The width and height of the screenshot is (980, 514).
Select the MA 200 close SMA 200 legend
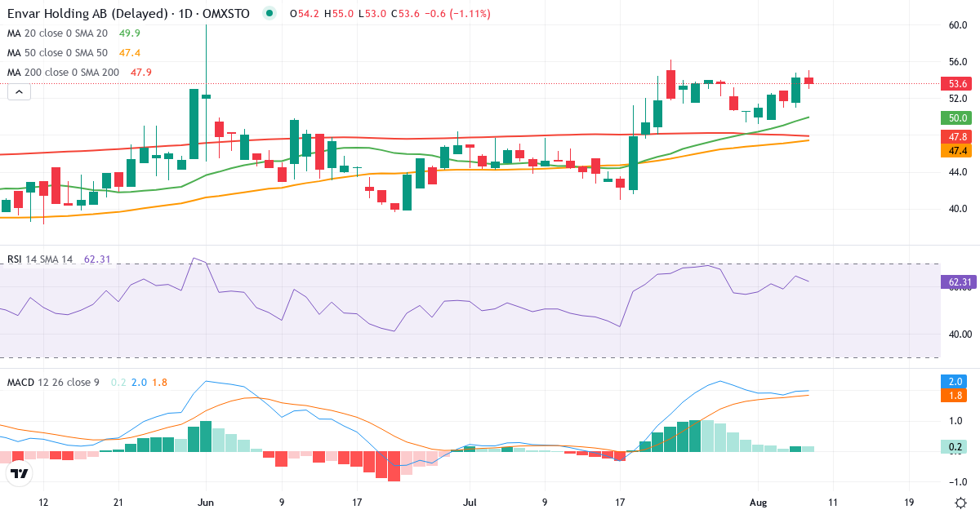(x=64, y=73)
